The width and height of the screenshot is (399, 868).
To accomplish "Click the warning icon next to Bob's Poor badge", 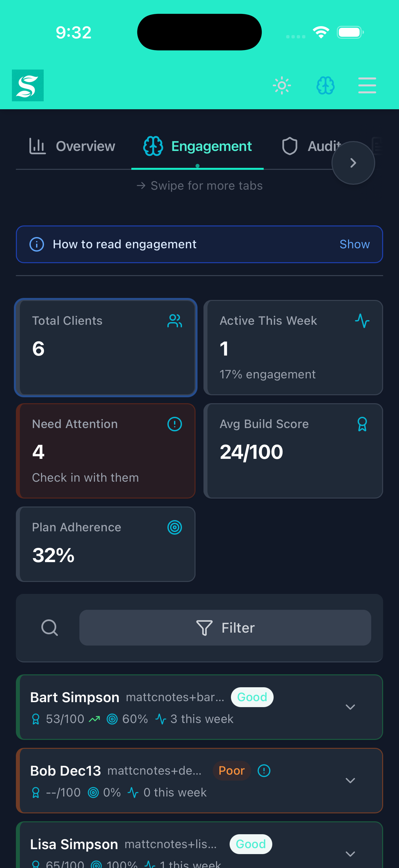I will coord(264,771).
